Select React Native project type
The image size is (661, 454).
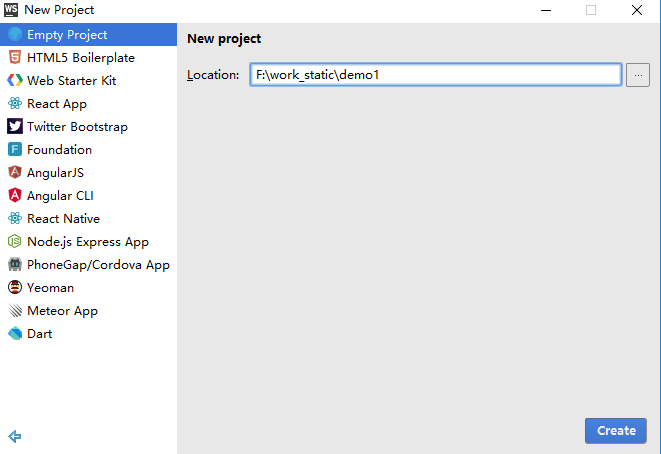[x=63, y=219]
